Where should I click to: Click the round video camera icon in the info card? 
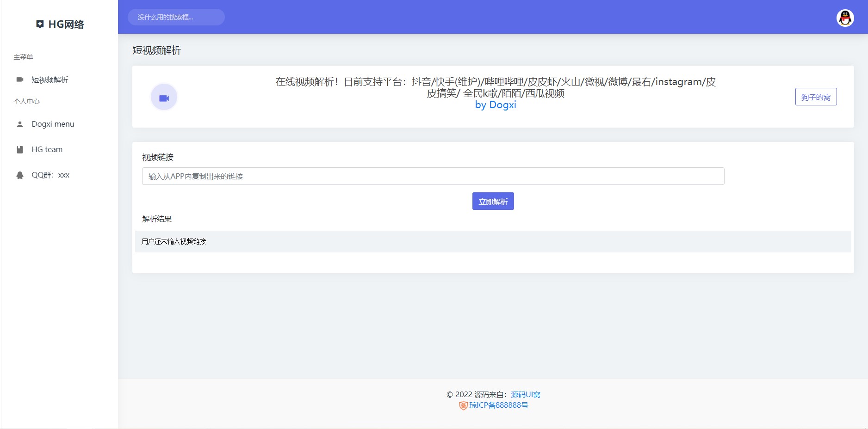click(164, 97)
